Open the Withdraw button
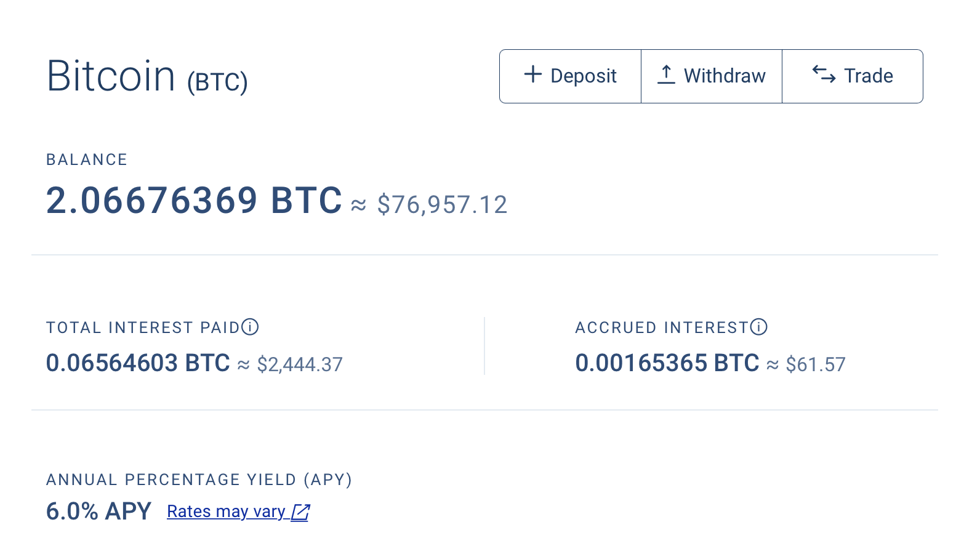 tap(712, 76)
